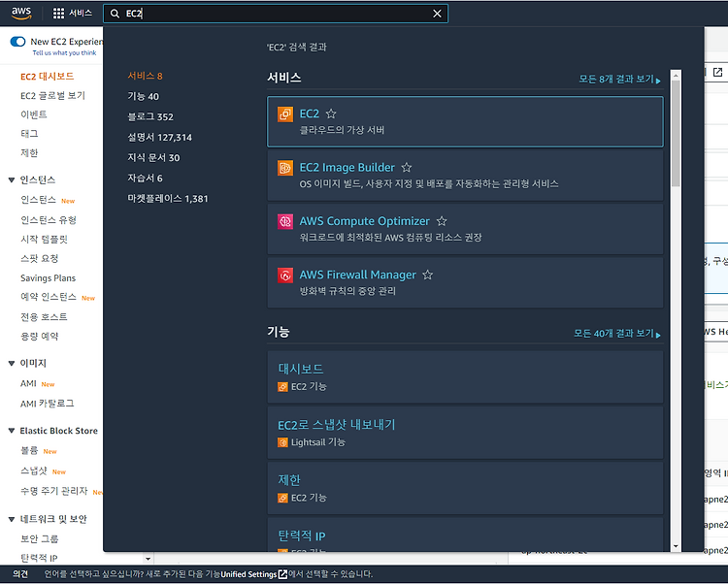
Task: Filter results by 기능 40
Action: 143,96
